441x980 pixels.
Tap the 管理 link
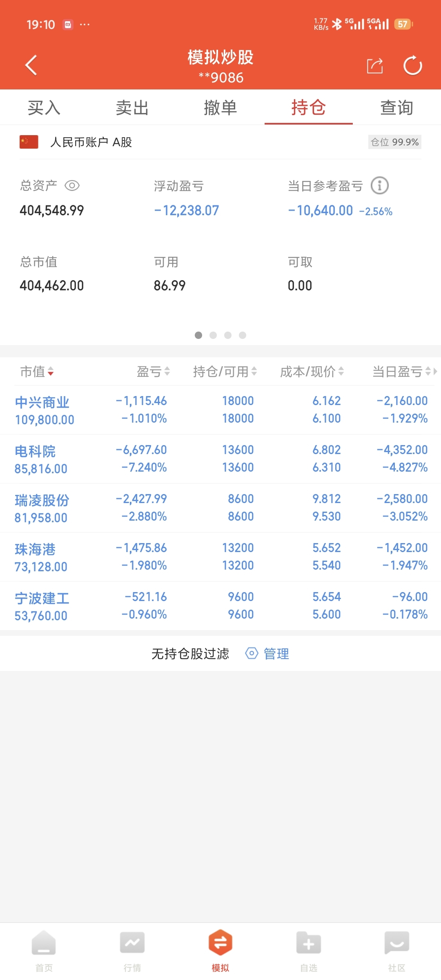276,654
